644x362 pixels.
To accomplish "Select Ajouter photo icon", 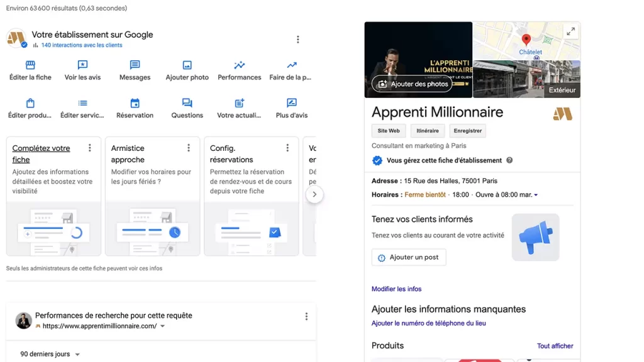I will pos(187,65).
